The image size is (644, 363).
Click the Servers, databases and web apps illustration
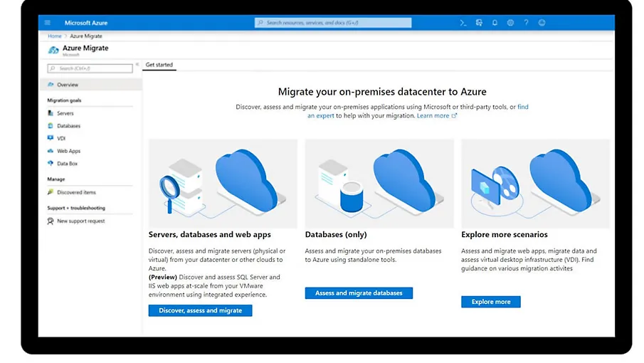tap(223, 184)
